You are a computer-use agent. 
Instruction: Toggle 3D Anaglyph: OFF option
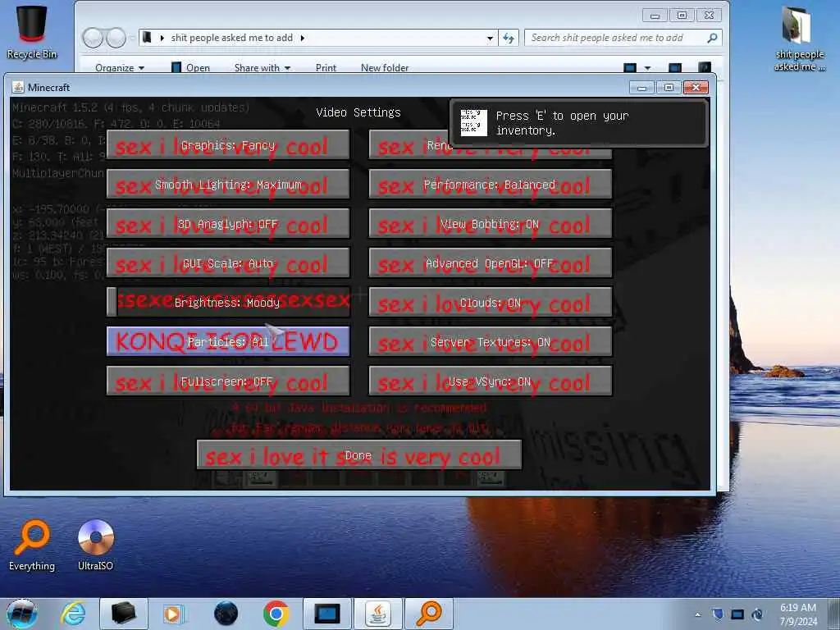[x=228, y=224]
